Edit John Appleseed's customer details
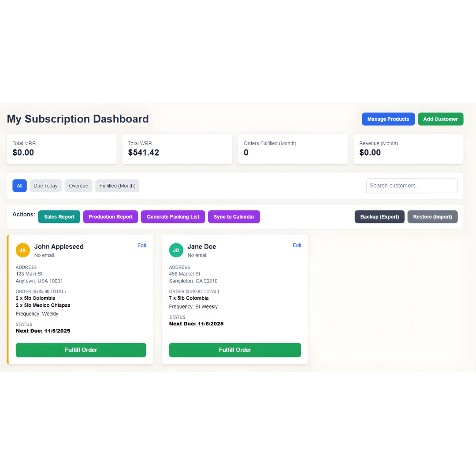Image resolution: width=476 pixels, height=476 pixels. tap(141, 245)
